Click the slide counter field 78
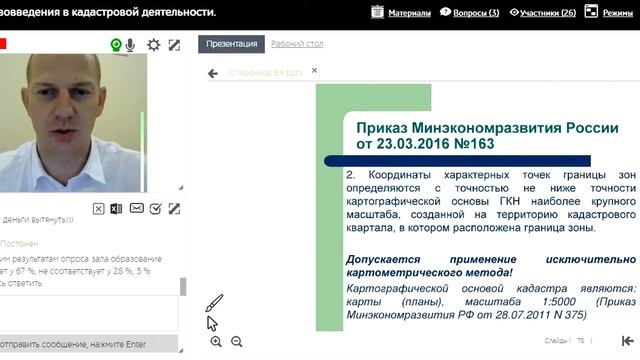The image size is (640, 360). pyautogui.click(x=580, y=340)
